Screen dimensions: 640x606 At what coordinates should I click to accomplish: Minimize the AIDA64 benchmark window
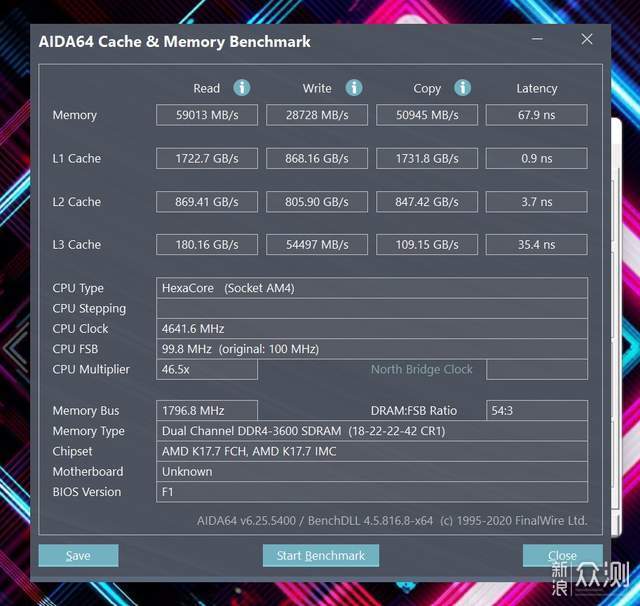[x=541, y=40]
